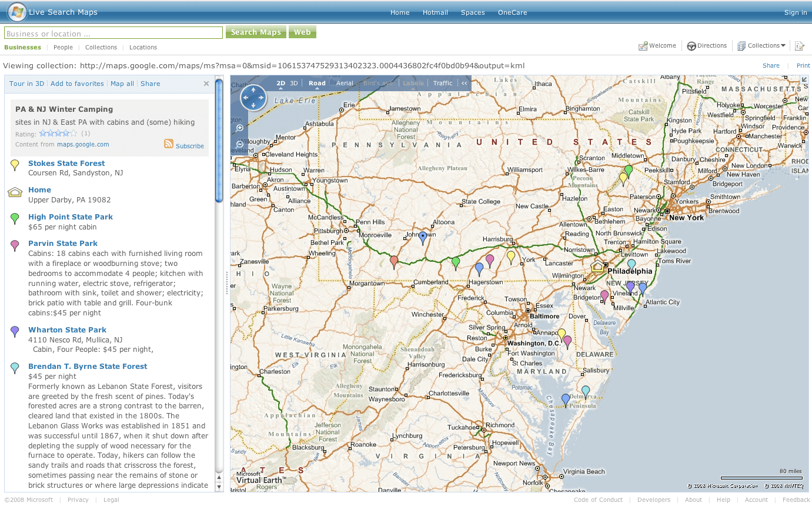Pan the map up with compass arrow
Image resolution: width=812 pixels, height=506 pixels.
pos(253,89)
